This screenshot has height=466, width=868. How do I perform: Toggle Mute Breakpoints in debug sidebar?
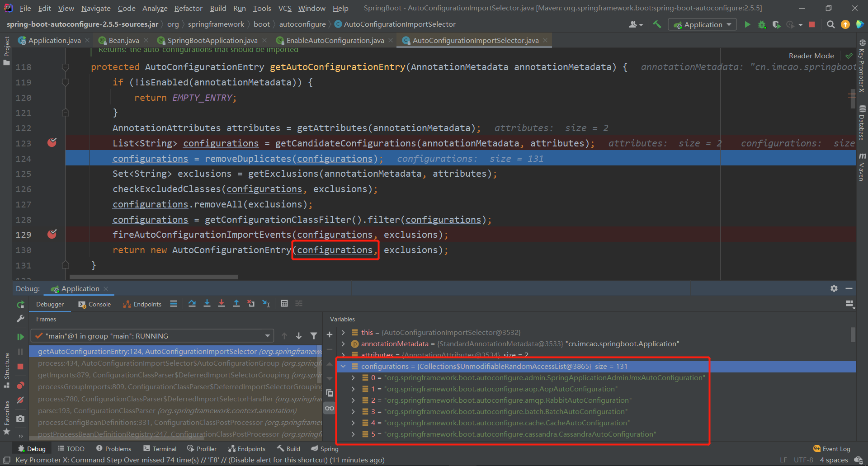click(20, 400)
